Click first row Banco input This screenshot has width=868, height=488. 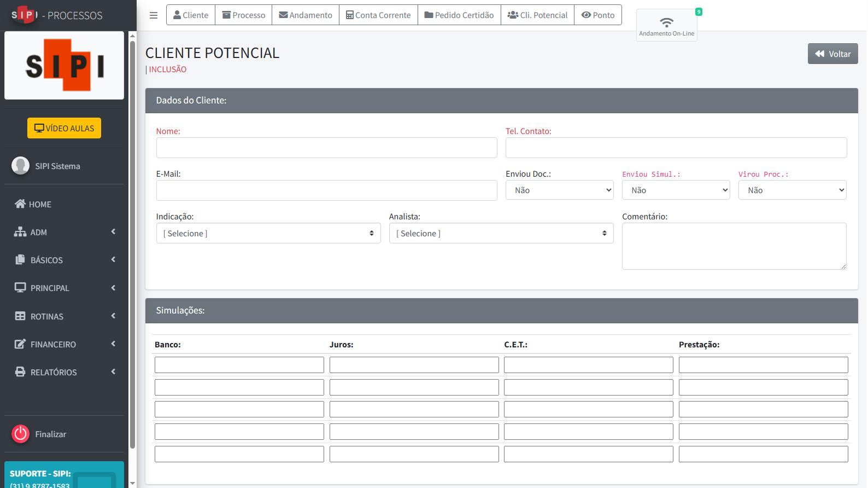tap(239, 365)
